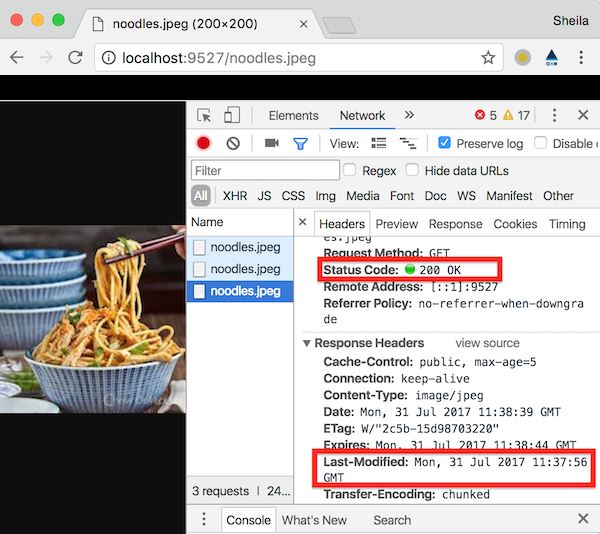The image size is (600, 534).
Task: Close the noodles.jpeg browser tab
Action: (x=303, y=24)
